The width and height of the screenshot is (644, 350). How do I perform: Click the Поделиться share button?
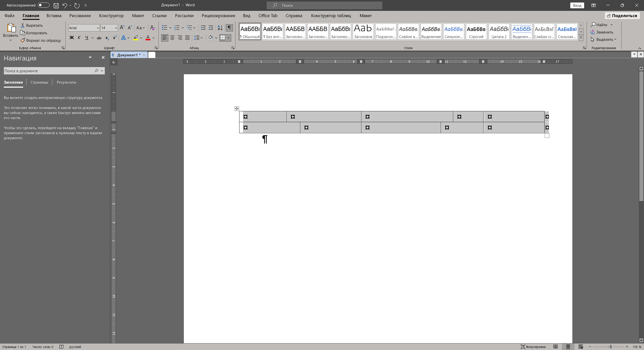coord(622,16)
